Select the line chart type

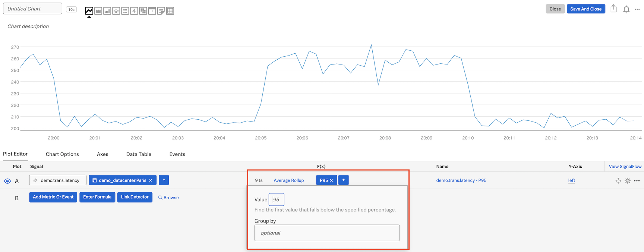click(89, 11)
